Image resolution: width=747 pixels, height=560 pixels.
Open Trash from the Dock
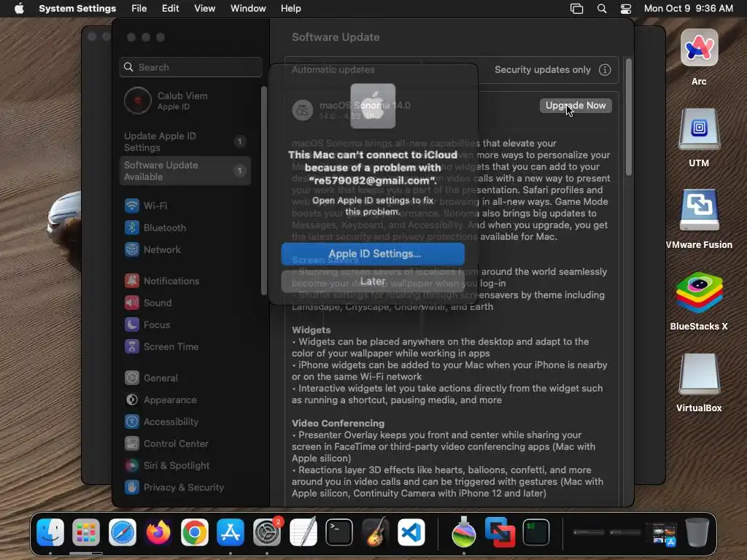pos(697,532)
